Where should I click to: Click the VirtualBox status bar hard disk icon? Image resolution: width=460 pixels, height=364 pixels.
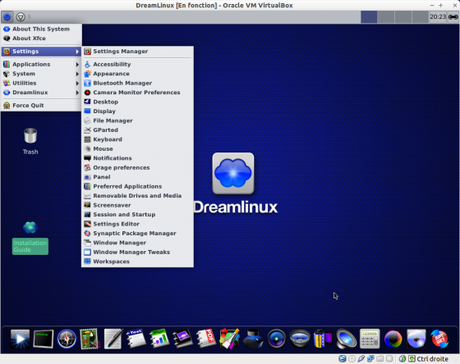[x=342, y=359]
